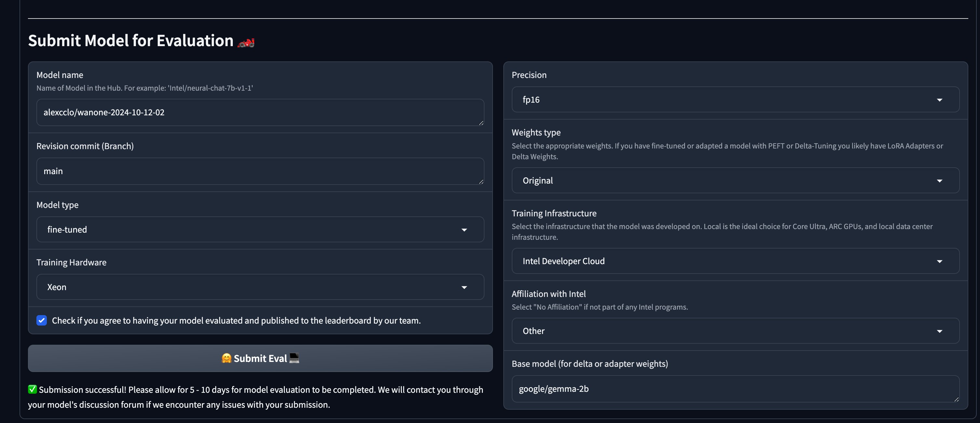This screenshot has height=423, width=980.
Task: Click the green checkmark success icon
Action: tap(32, 389)
